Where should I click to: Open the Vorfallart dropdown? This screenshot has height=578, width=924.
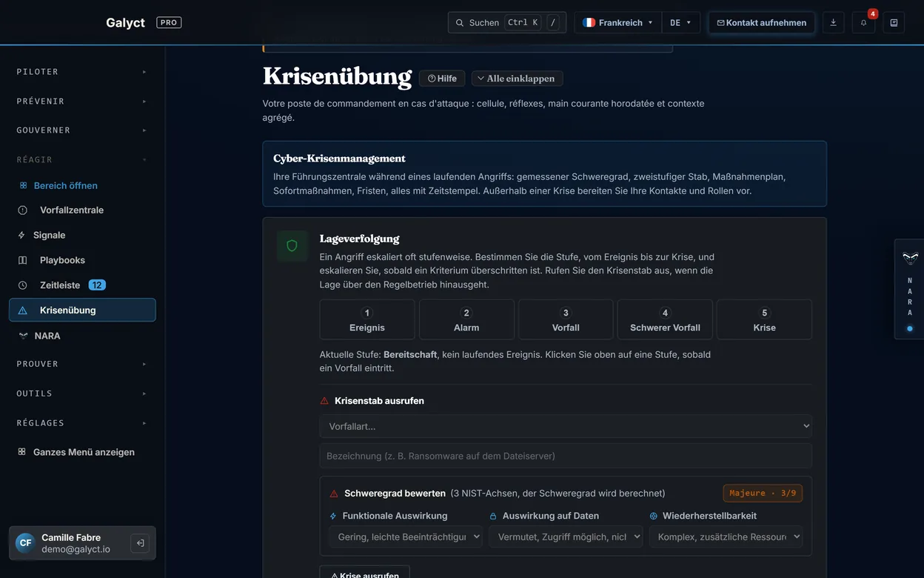pos(566,426)
